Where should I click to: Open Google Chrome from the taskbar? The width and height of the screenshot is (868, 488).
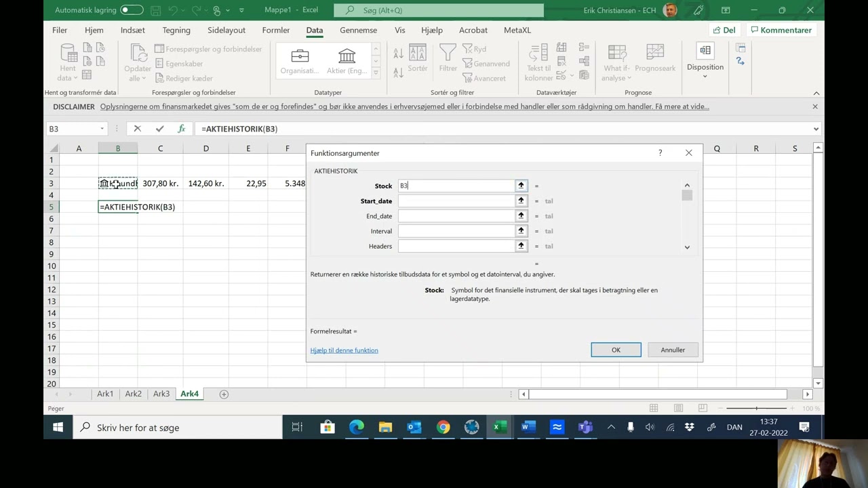443,427
